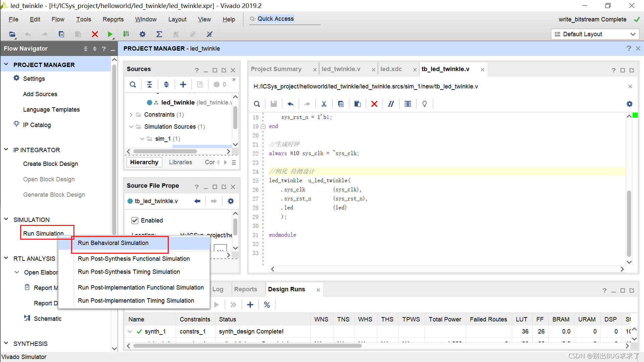Viewport: 644px width, 362px height.
Task: Expand the Constraints folder in Sources
Action: click(x=131, y=115)
